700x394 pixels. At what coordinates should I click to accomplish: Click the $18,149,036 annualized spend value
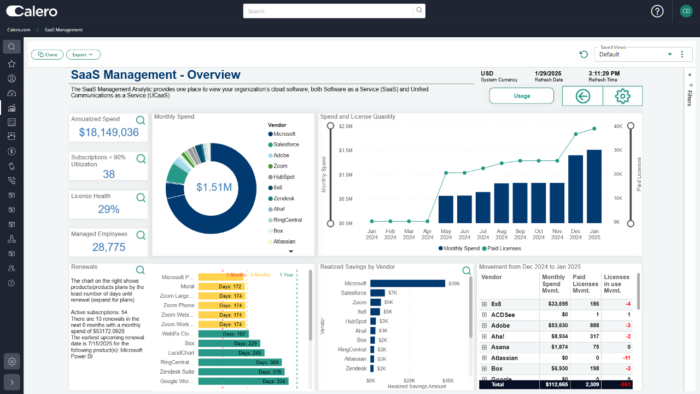[108, 133]
